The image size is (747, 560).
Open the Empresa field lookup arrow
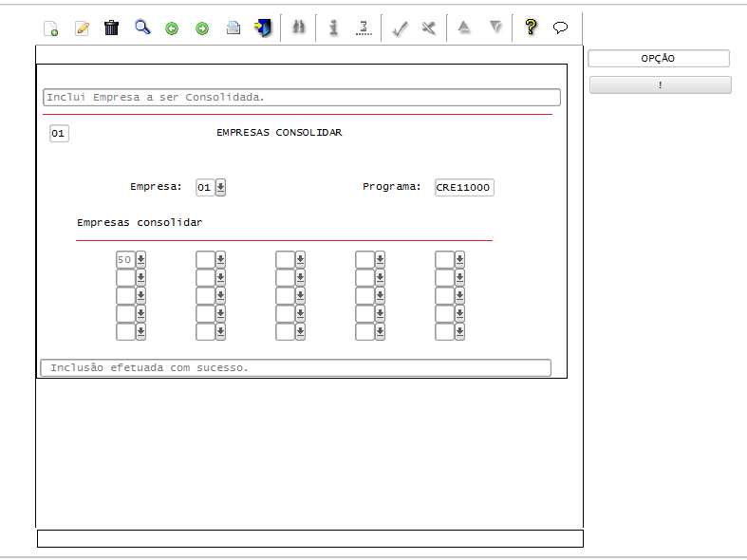pyautogui.click(x=220, y=187)
